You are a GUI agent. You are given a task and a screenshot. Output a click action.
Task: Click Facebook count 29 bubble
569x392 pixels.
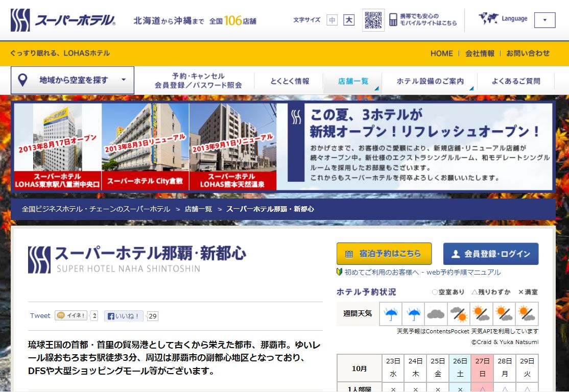point(152,316)
